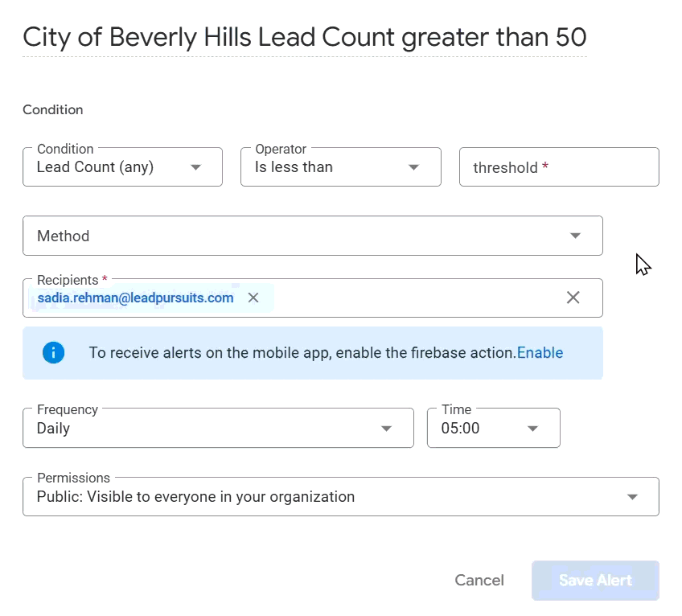Click the mobile app alerts info message
This screenshot has width=682, height=616.
(x=302, y=353)
